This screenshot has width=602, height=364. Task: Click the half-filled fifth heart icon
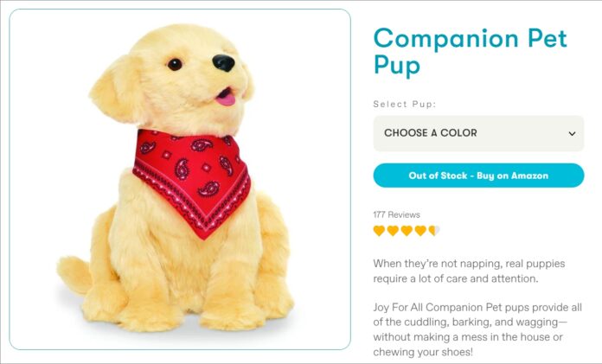point(434,231)
